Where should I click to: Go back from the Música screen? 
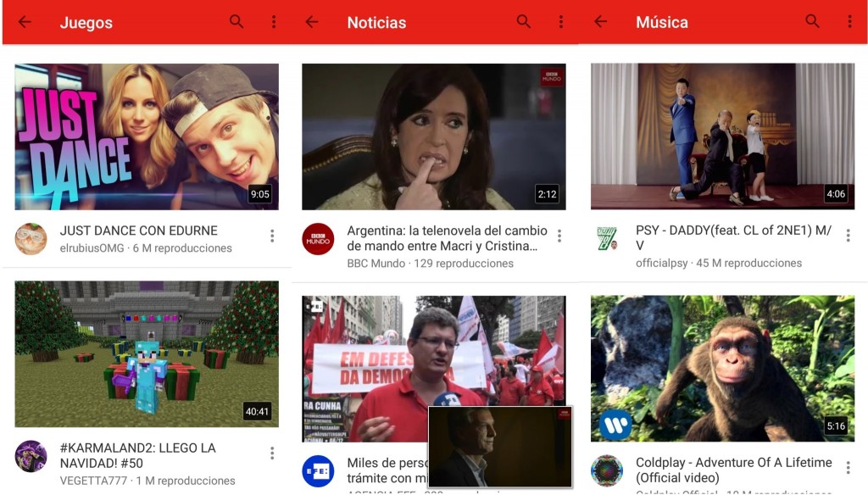pos(601,21)
